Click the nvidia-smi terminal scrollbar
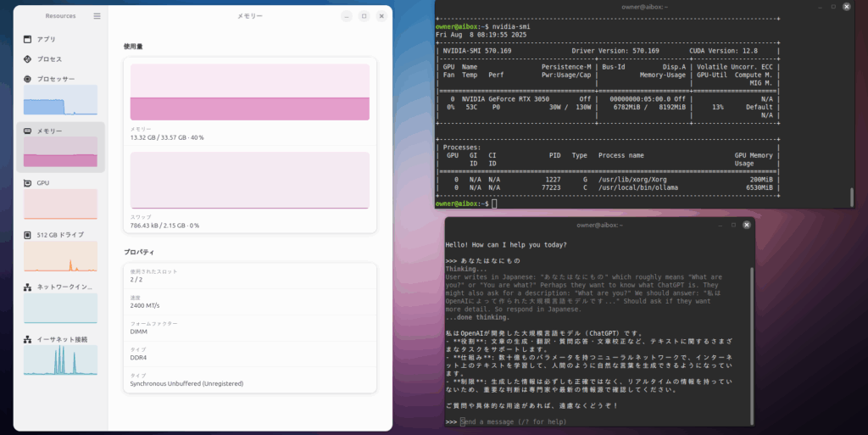Screen dimensions: 868x435 tap(851, 197)
